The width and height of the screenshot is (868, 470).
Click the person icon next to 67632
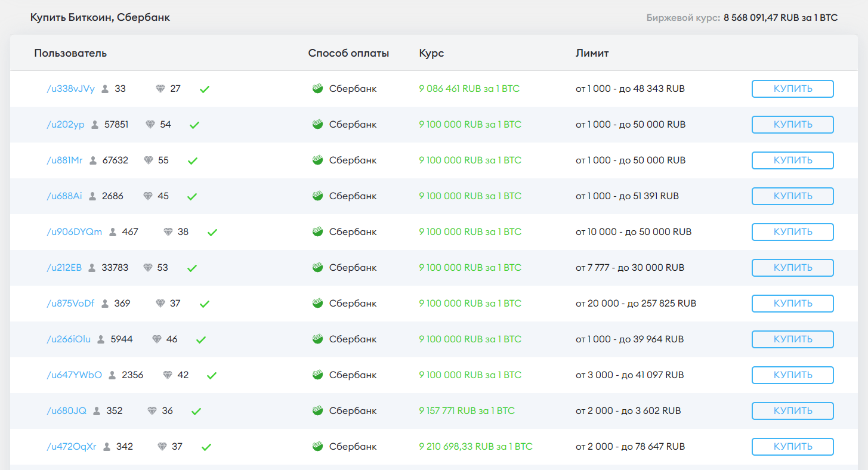click(93, 160)
